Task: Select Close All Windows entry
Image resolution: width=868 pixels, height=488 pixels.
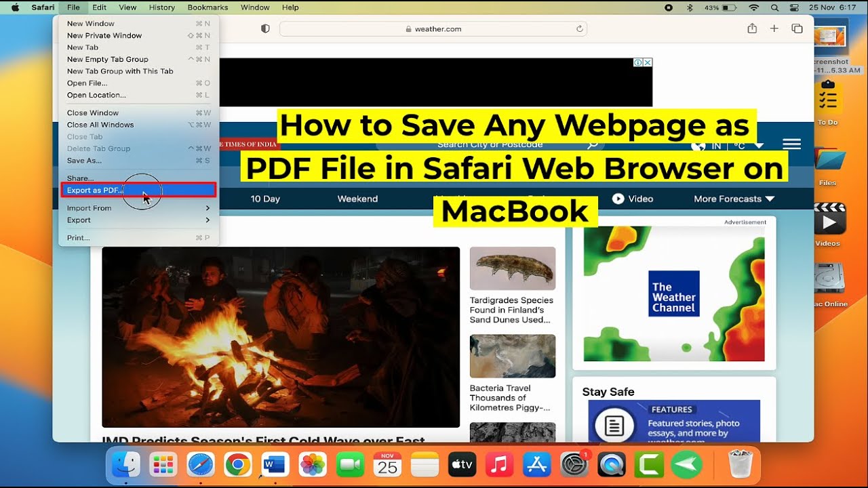Action: [138, 125]
